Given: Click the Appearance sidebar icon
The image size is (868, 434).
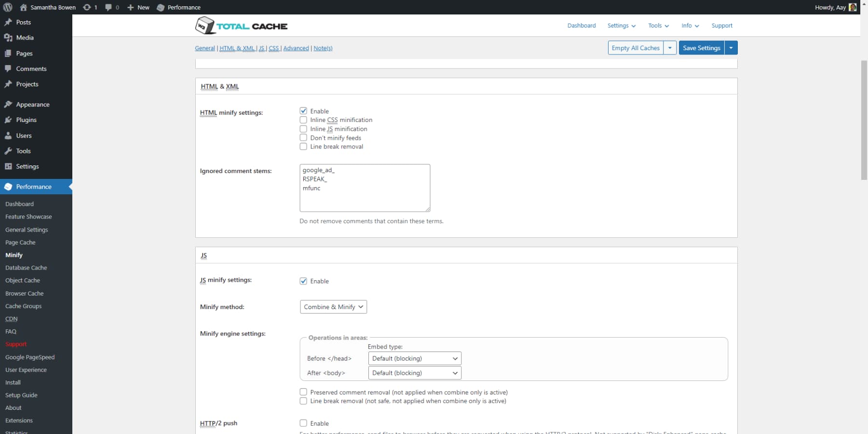Looking at the screenshot, I should pyautogui.click(x=8, y=104).
